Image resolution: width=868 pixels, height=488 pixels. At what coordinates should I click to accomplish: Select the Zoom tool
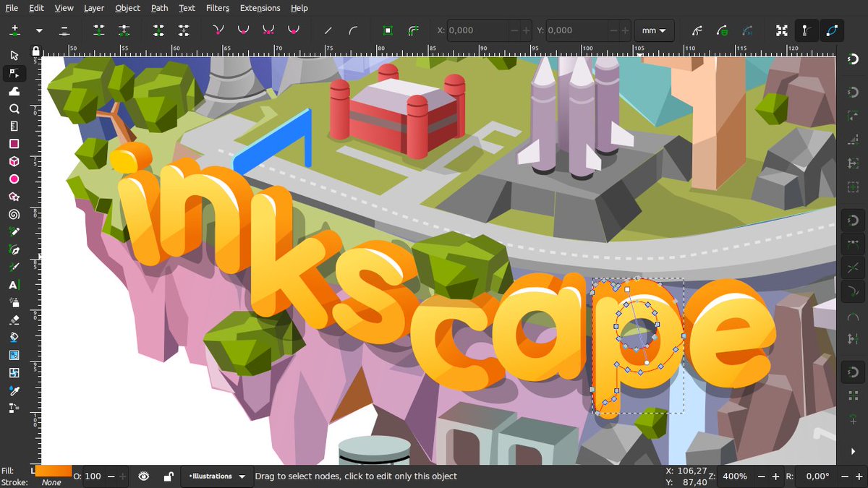tap(14, 108)
